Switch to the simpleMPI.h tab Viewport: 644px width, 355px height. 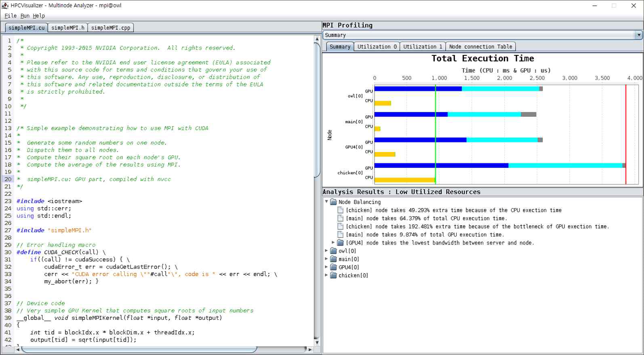67,28
